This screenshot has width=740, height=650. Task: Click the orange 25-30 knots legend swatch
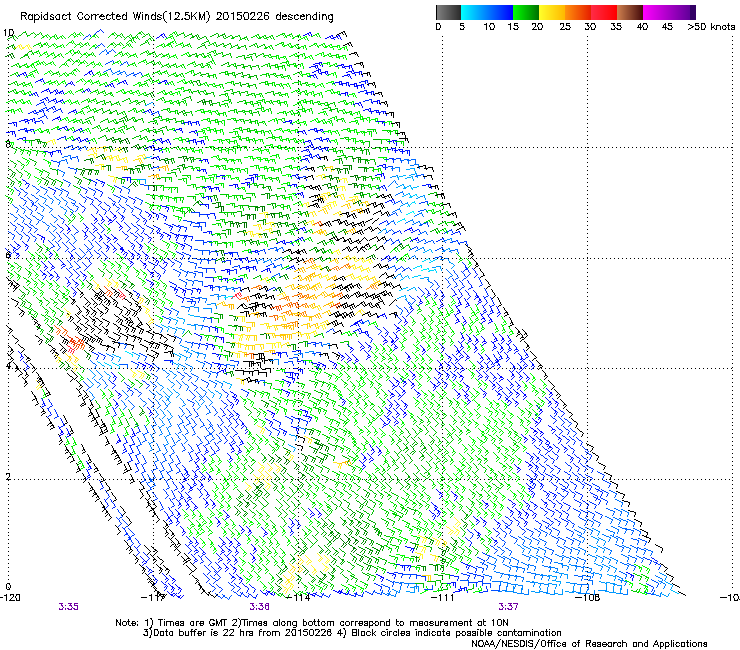pos(578,12)
